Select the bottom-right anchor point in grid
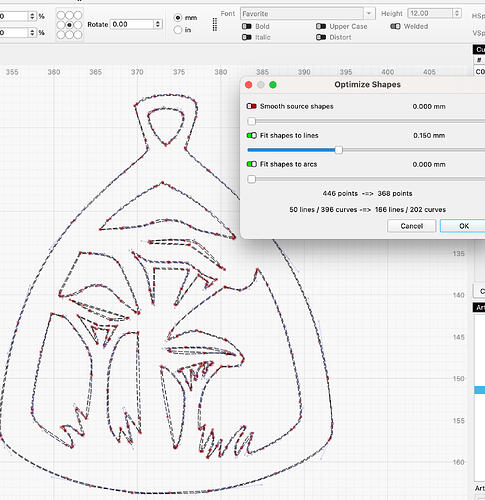The width and height of the screenshot is (485, 500). [x=78, y=34]
